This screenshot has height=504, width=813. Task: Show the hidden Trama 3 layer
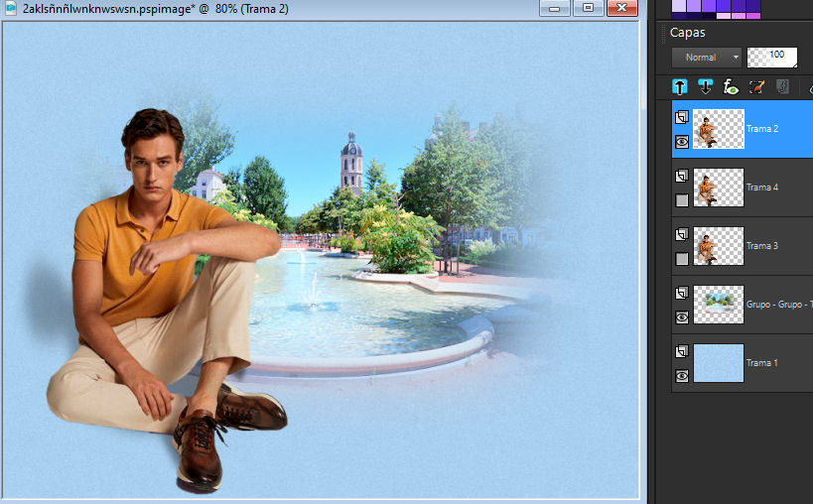pyautogui.click(x=682, y=259)
